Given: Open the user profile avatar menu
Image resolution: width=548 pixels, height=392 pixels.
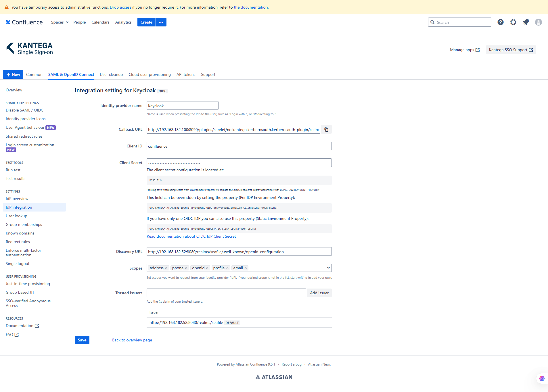Looking at the screenshot, I should point(539,22).
